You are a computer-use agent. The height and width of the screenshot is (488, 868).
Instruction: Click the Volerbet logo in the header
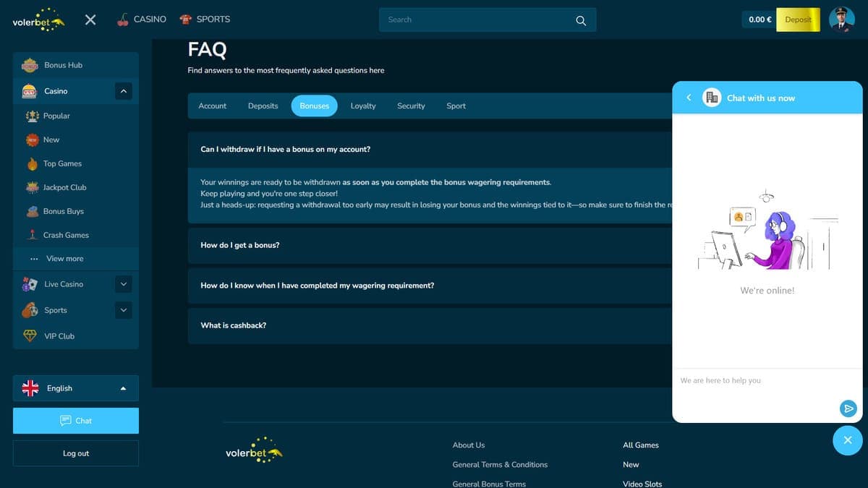pyautogui.click(x=39, y=20)
